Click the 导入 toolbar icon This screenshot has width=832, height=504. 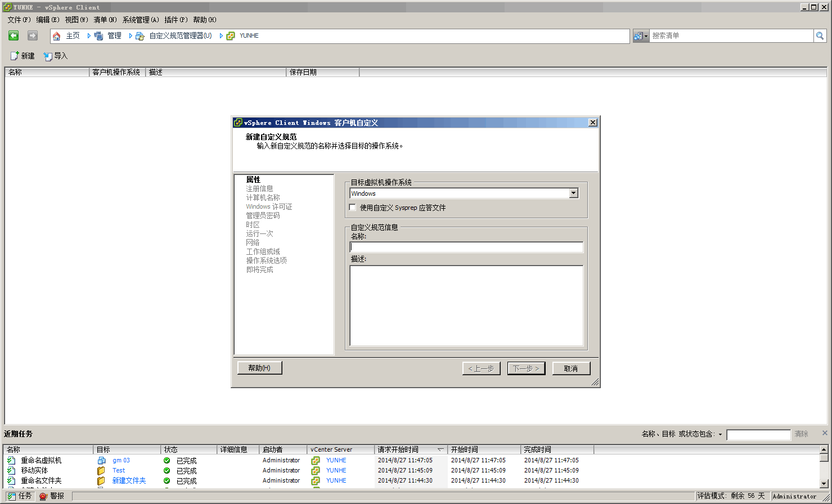pyautogui.click(x=48, y=56)
